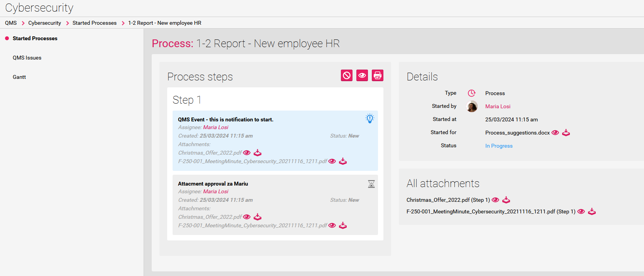
Task: Click the hourglass icon on Attacment approval step
Action: [371, 184]
